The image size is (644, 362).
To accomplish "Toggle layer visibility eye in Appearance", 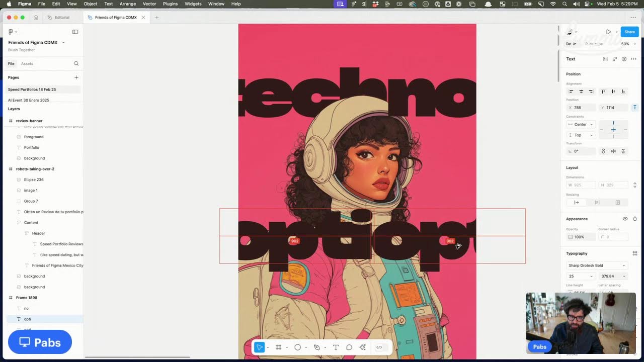I will (625, 219).
